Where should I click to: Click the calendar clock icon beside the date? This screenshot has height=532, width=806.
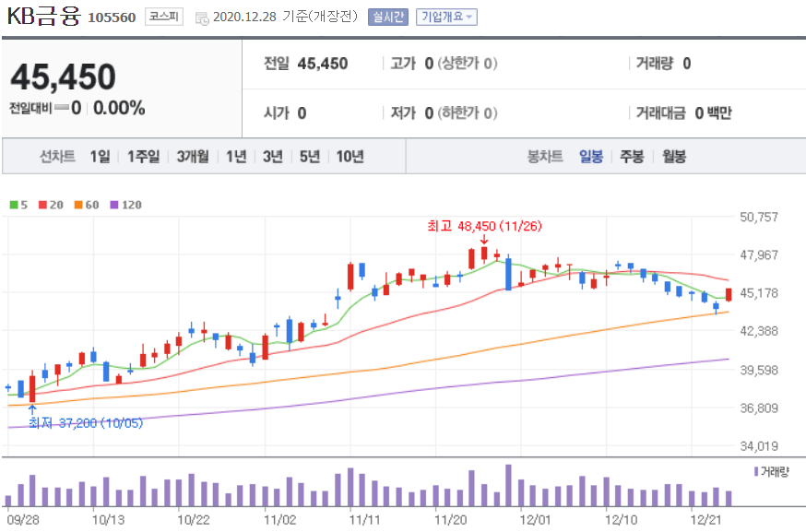point(202,18)
